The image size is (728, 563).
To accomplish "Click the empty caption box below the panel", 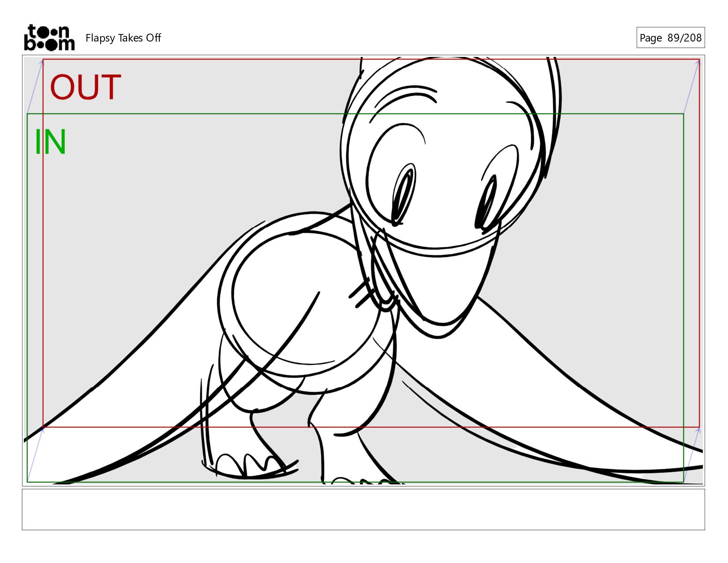I will point(363,509).
